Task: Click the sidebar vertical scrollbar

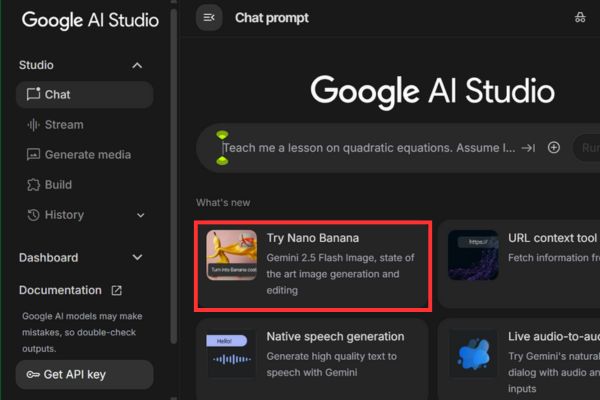Action: pyautogui.click(x=174, y=150)
